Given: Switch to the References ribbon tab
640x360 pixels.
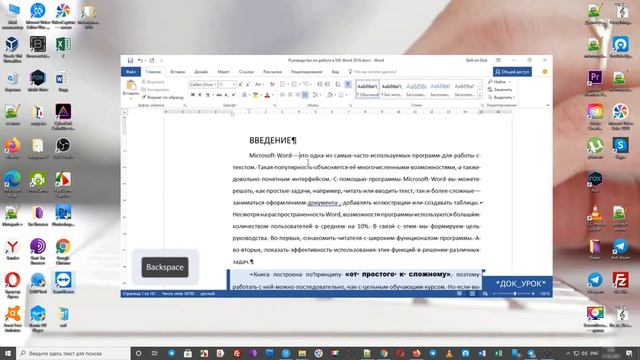Looking at the screenshot, I should click(x=246, y=72).
